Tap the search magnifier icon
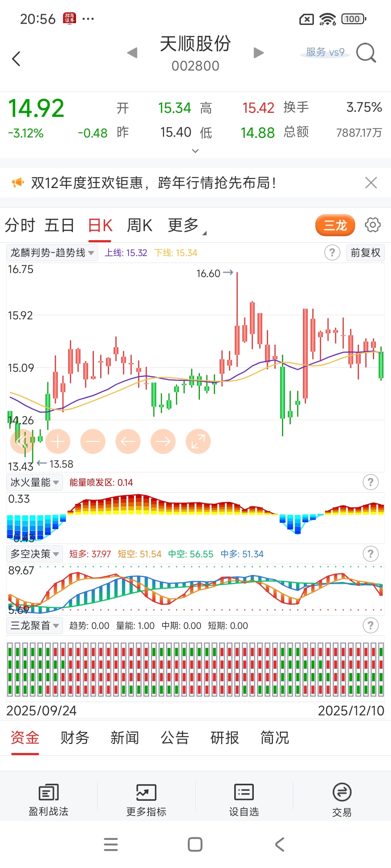This screenshot has width=391, height=868. [366, 53]
